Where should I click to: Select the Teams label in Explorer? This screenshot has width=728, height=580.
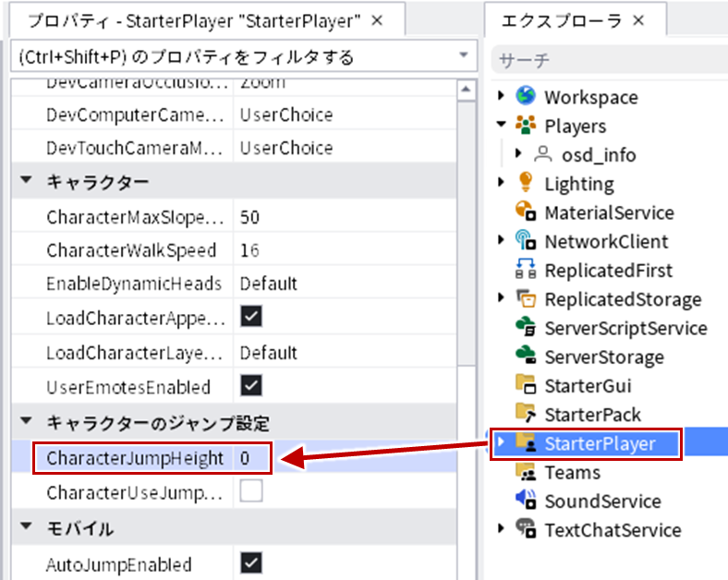[x=573, y=473]
